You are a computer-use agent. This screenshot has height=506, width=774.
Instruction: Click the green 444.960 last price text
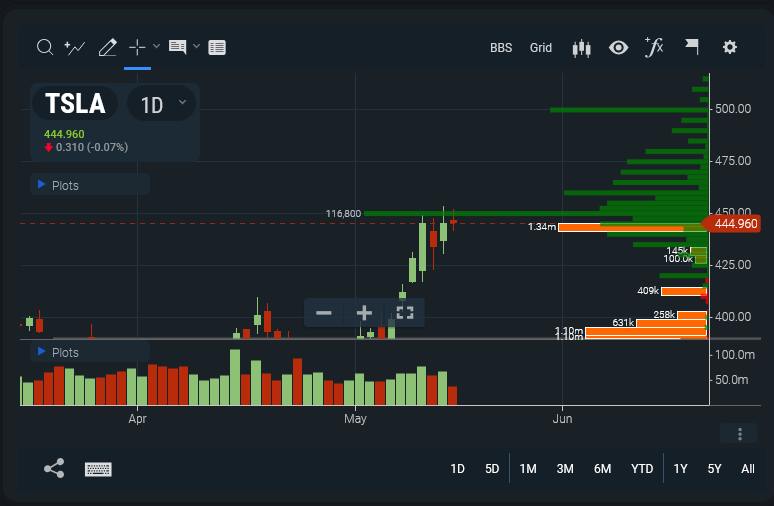(64, 134)
